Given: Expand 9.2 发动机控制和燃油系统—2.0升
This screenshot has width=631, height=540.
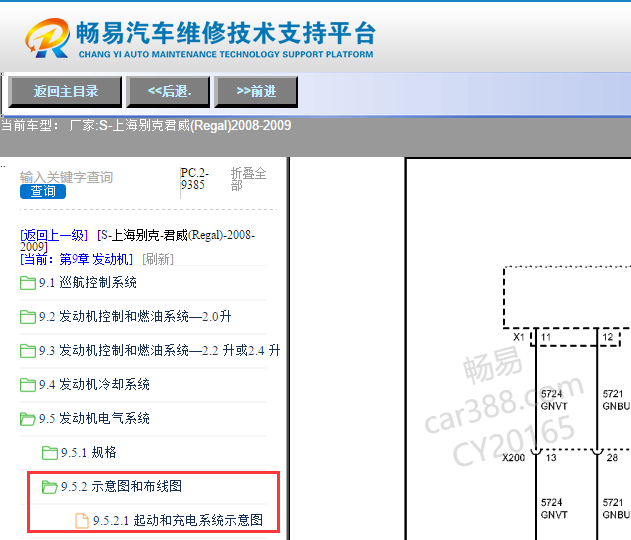Looking at the screenshot, I should click(135, 317).
